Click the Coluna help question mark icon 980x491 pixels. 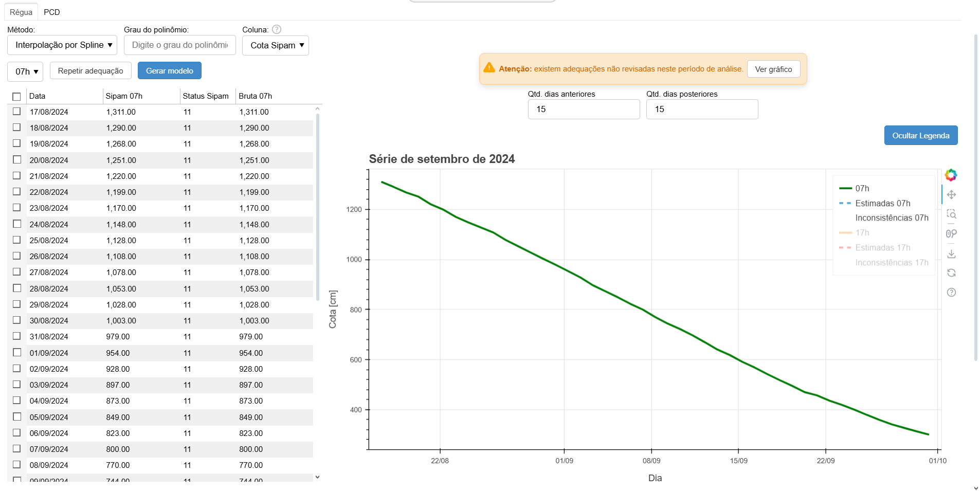coord(277,29)
